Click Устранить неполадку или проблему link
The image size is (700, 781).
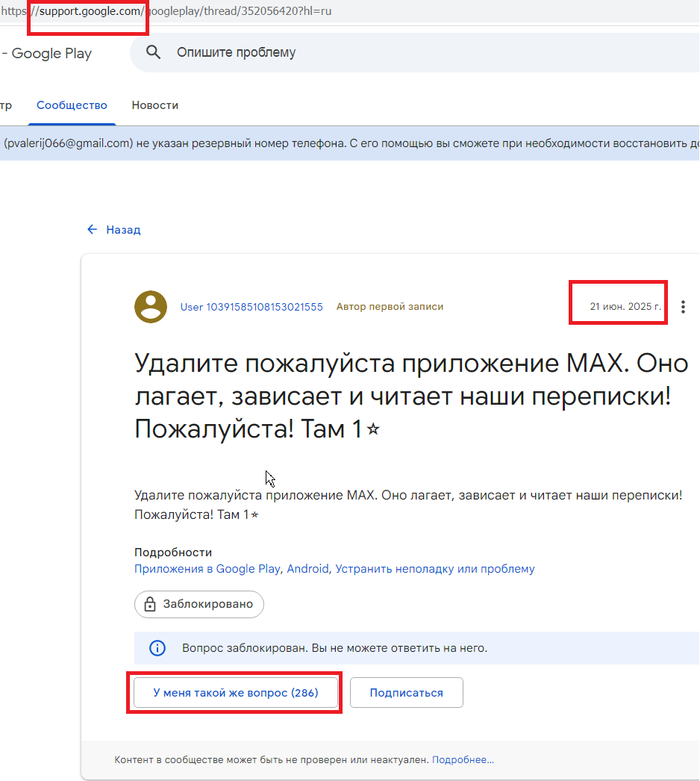435,569
